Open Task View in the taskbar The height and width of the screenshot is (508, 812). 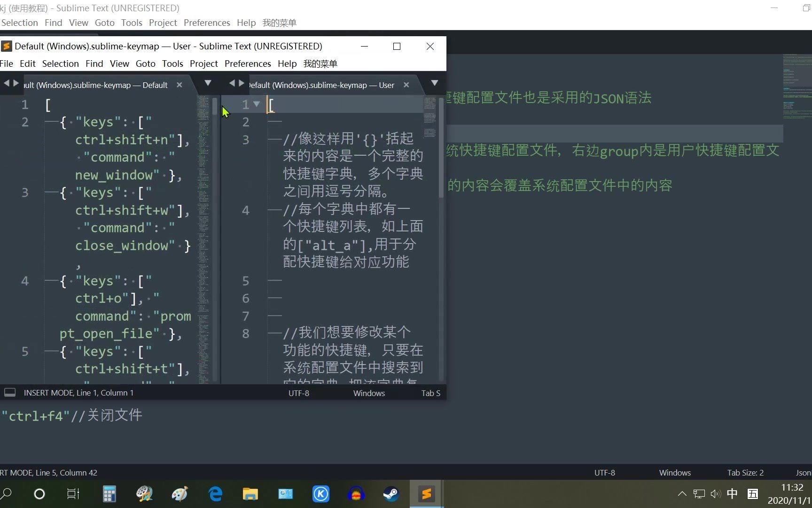(x=73, y=494)
